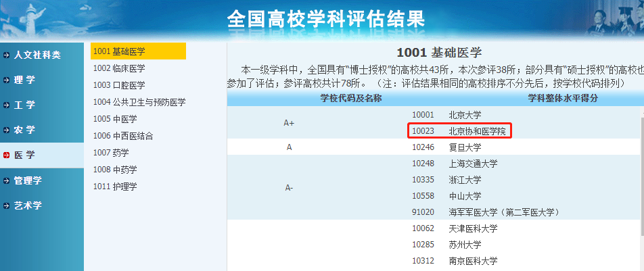This screenshot has height=271, width=644.
Task: Click the page title 全国高校学科评估结果
Action: click(325, 19)
